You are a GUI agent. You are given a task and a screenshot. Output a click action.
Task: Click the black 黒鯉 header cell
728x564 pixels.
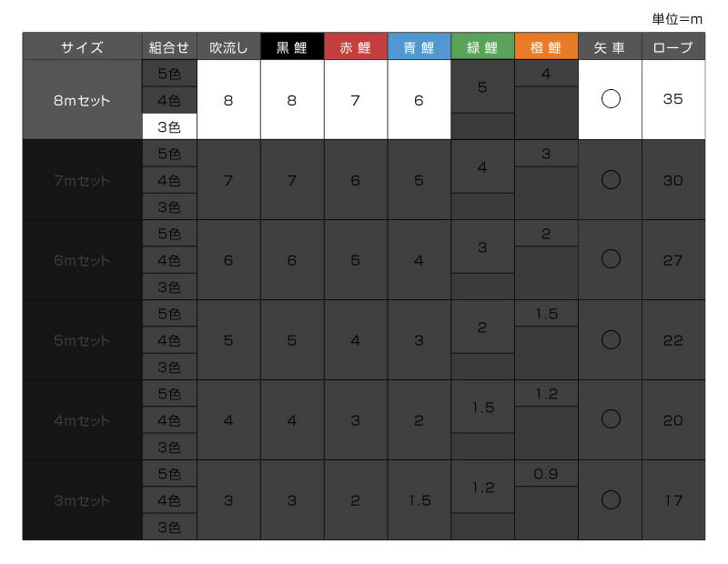click(x=292, y=47)
